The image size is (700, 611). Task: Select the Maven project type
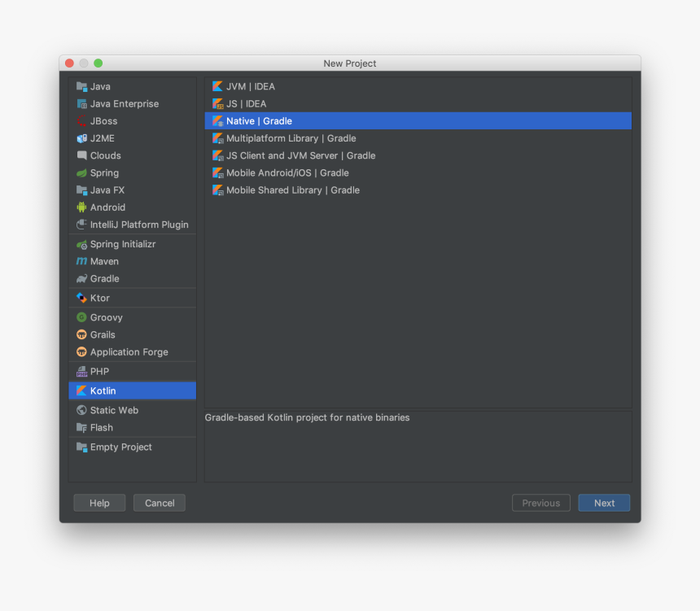pyautogui.click(x=133, y=261)
